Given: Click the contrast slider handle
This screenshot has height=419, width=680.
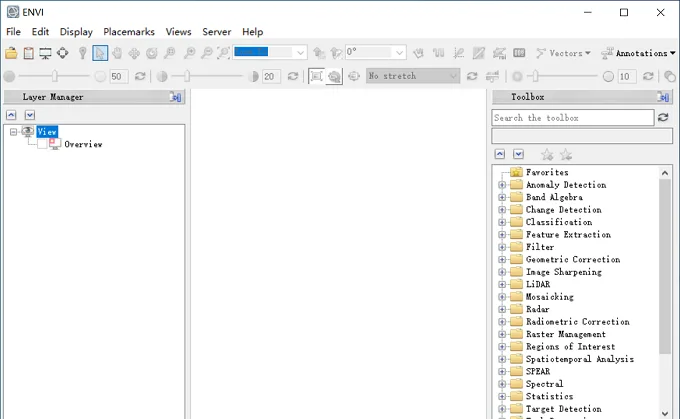Looking at the screenshot, I should (187, 76).
